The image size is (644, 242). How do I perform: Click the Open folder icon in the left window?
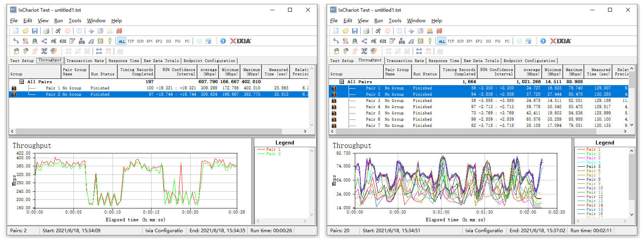point(25,31)
